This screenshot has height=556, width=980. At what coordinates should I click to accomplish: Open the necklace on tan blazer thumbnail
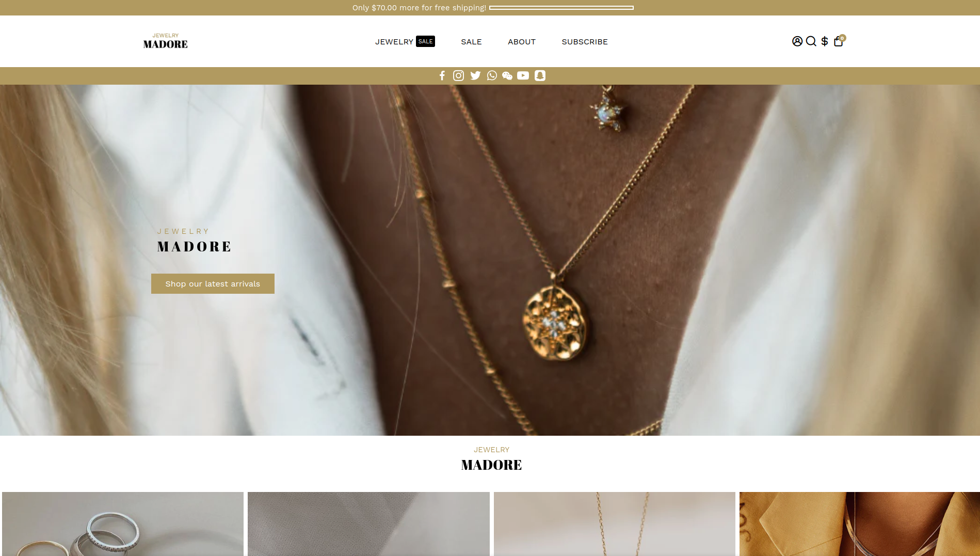(x=860, y=523)
